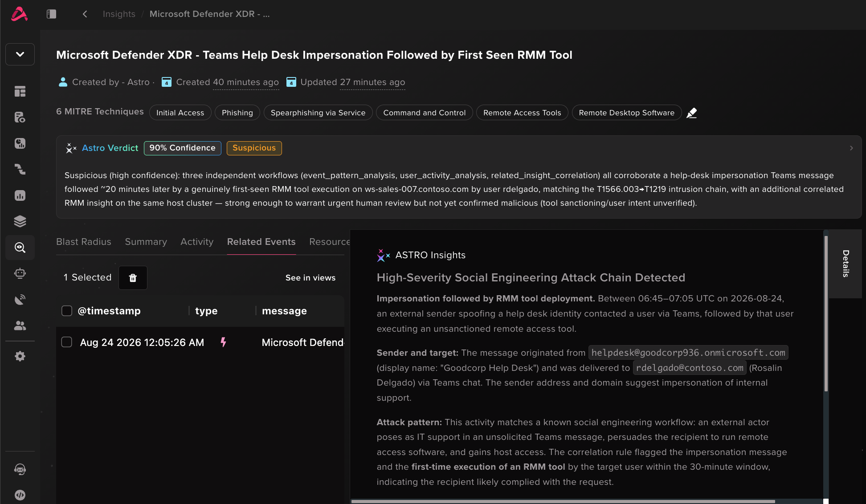Click the 90% Confidence badge
866x504 pixels.
point(183,148)
